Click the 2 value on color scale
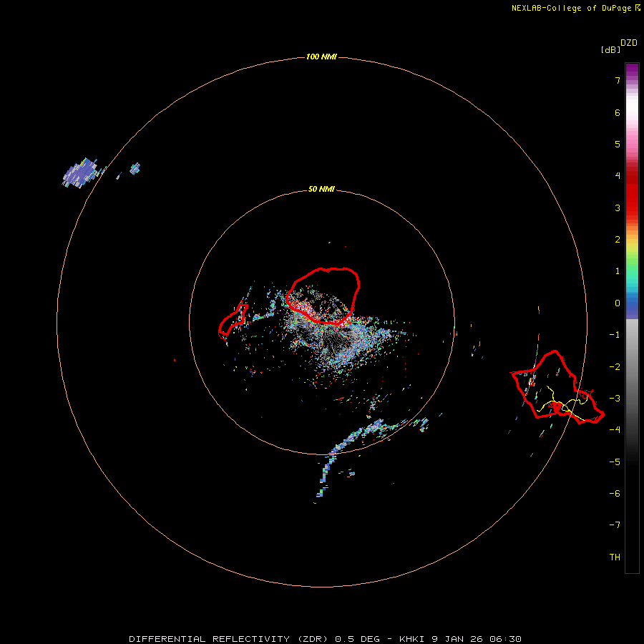The height and width of the screenshot is (644, 644). coord(618,240)
